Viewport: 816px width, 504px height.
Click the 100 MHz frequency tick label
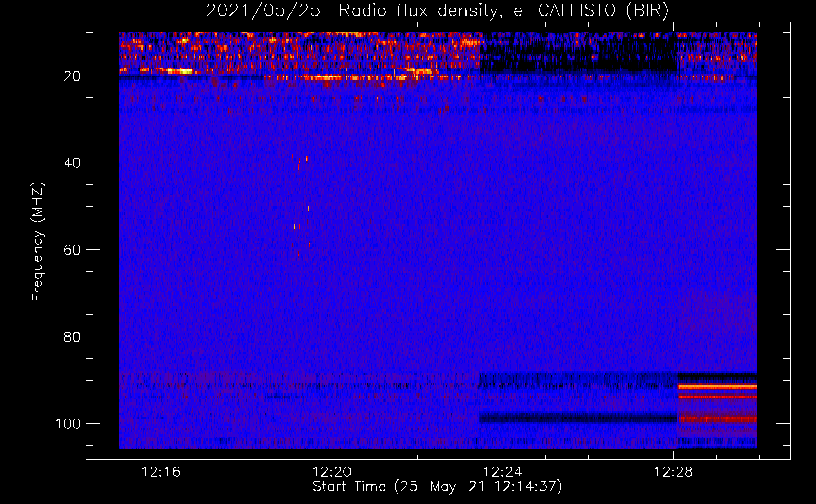tap(69, 423)
